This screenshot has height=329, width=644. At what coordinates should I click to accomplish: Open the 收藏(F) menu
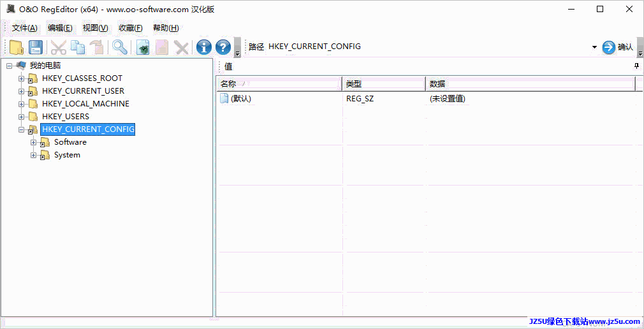(131, 28)
